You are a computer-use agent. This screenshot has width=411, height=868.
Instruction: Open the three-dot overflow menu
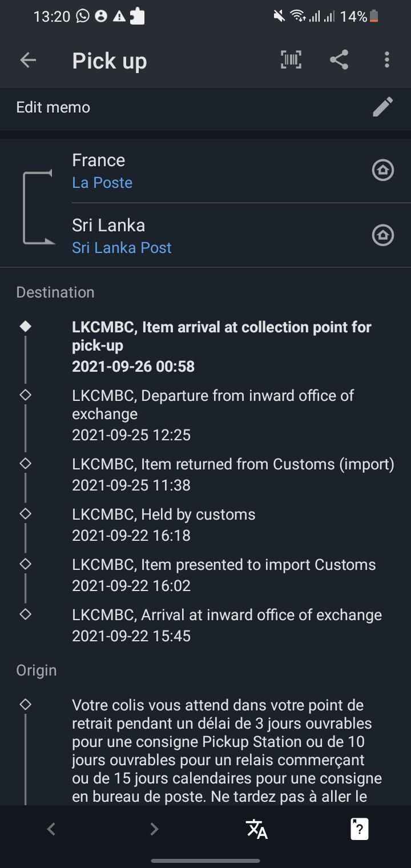point(387,60)
